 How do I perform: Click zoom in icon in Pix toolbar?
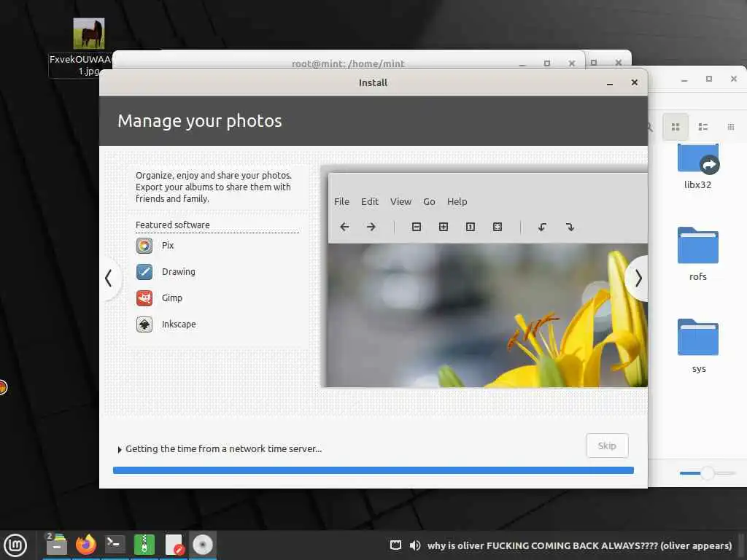tap(444, 227)
